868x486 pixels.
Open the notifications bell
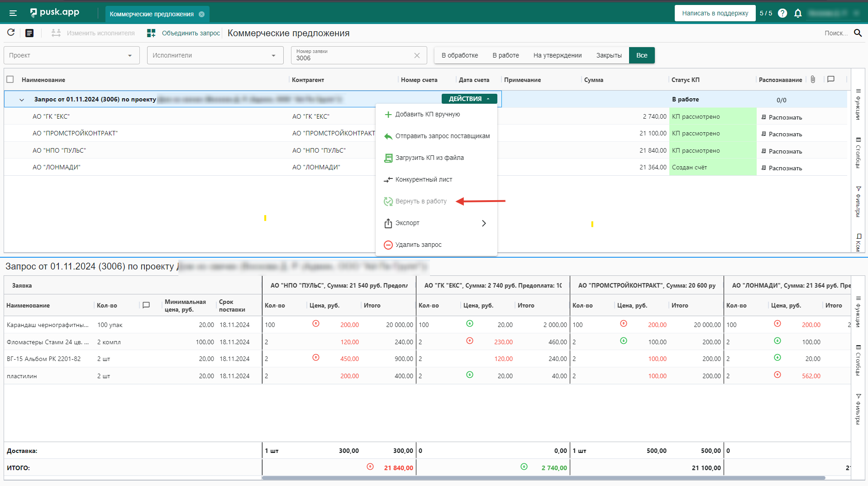click(x=798, y=13)
